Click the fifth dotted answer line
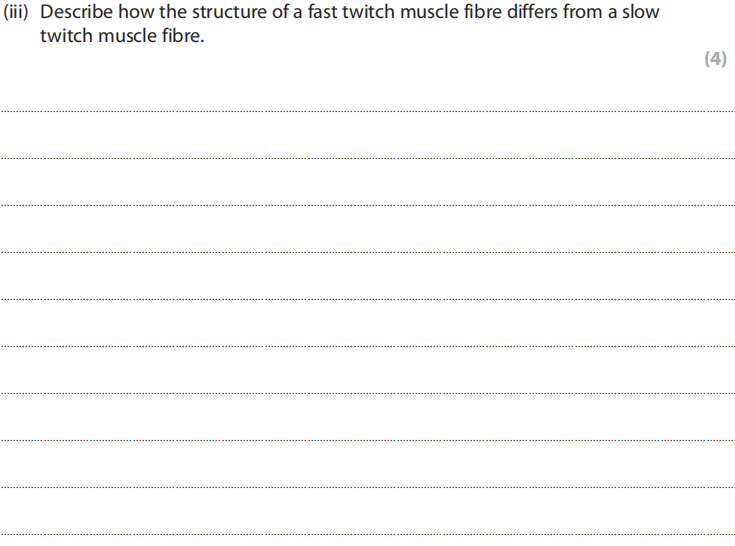735x546 pixels. pyautogui.click(x=367, y=299)
